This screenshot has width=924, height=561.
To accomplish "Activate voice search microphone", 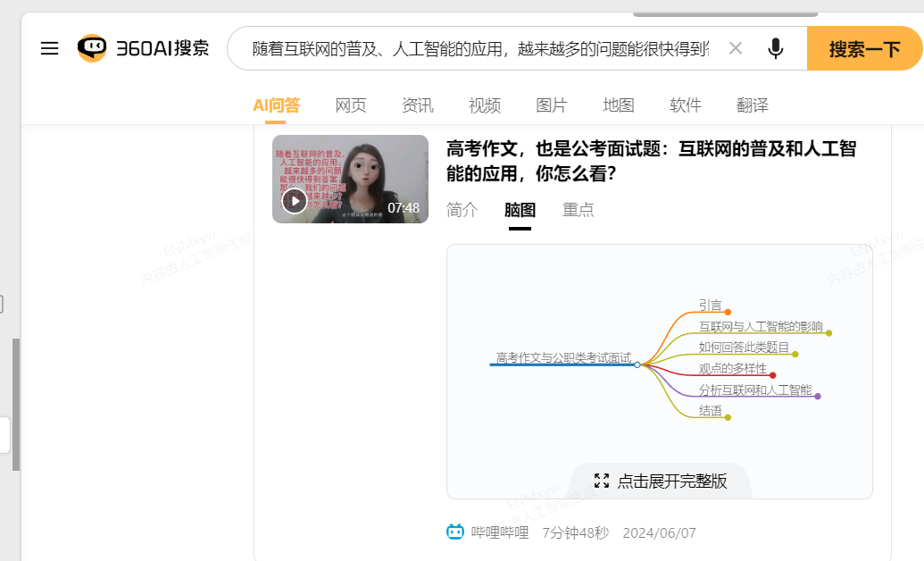I will coord(776,48).
